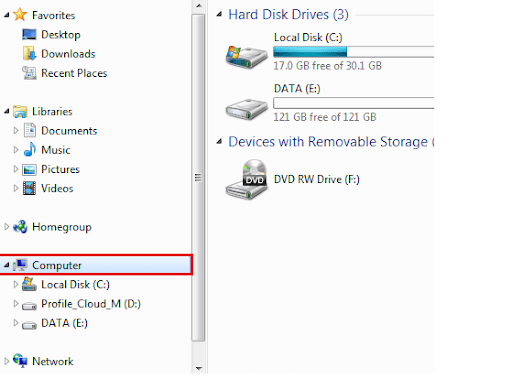Image resolution: width=512 pixels, height=390 pixels.
Task: Select DATA (E:) large drive icon
Action: point(246,109)
